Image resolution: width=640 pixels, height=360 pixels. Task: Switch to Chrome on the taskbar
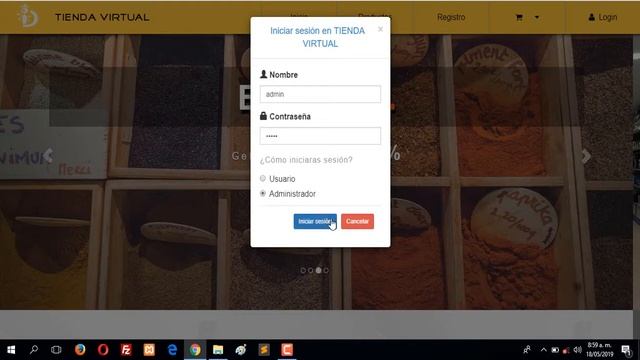pyautogui.click(x=195, y=350)
